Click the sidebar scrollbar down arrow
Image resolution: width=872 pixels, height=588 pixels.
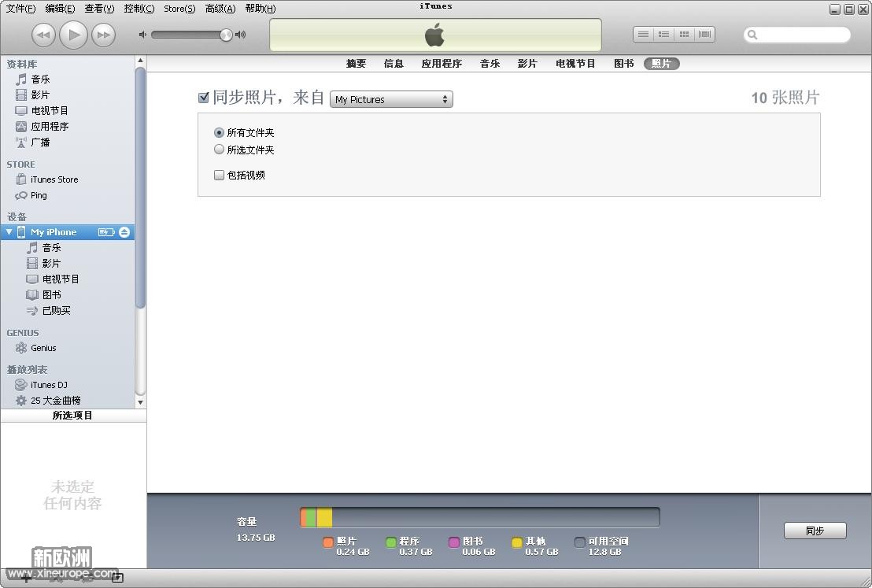pyautogui.click(x=140, y=402)
